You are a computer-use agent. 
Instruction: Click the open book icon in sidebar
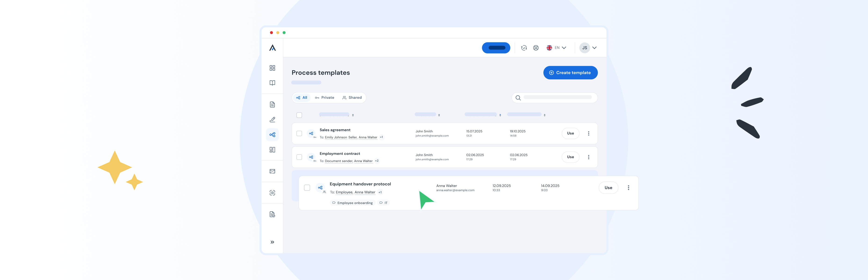[272, 83]
